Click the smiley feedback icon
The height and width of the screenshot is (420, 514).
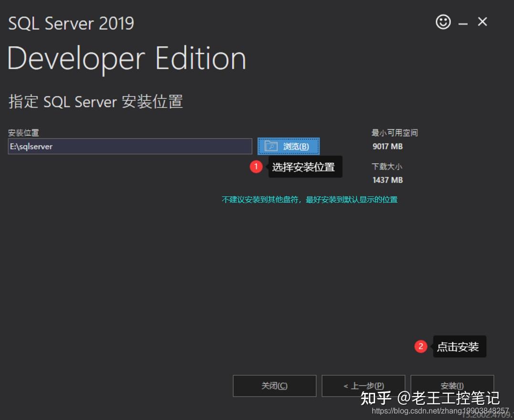pyautogui.click(x=443, y=21)
